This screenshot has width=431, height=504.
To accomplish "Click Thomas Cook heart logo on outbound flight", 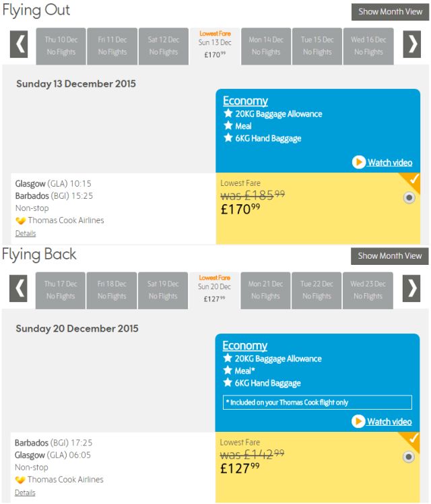I will [20, 220].
